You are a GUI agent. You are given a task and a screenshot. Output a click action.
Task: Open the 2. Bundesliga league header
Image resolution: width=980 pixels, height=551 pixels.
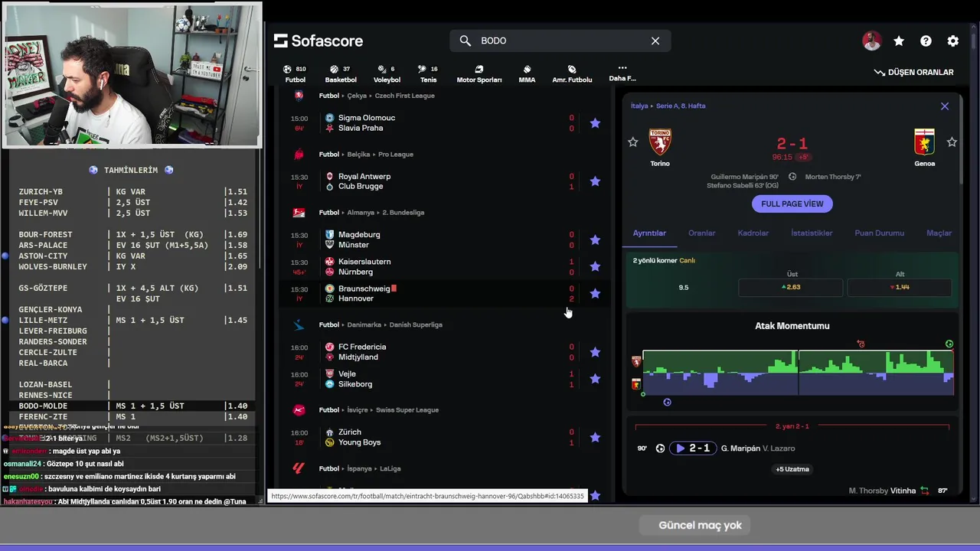point(403,212)
